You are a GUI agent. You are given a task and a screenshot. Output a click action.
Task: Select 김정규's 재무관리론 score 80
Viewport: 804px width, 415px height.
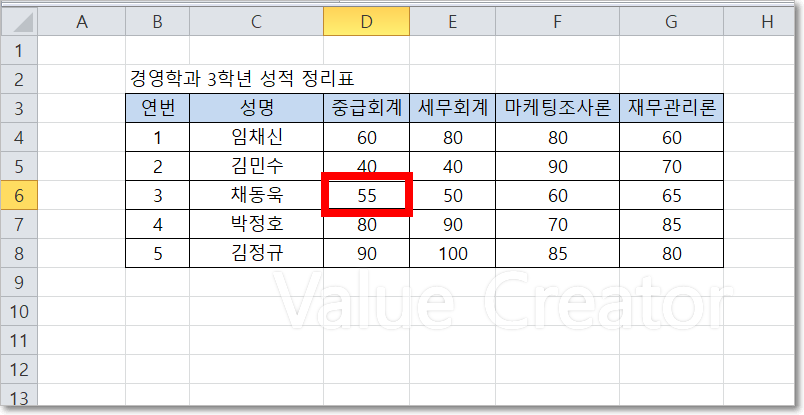point(671,253)
